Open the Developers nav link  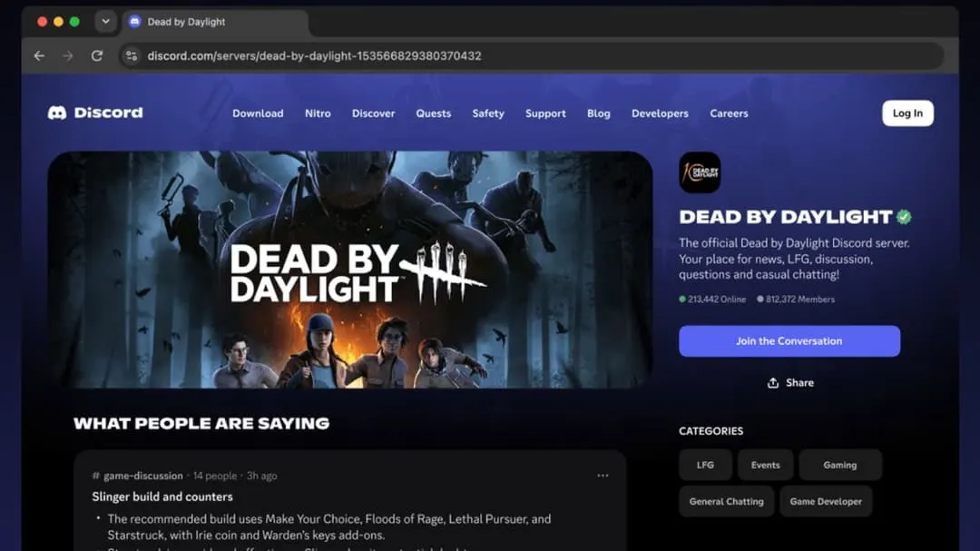click(660, 113)
